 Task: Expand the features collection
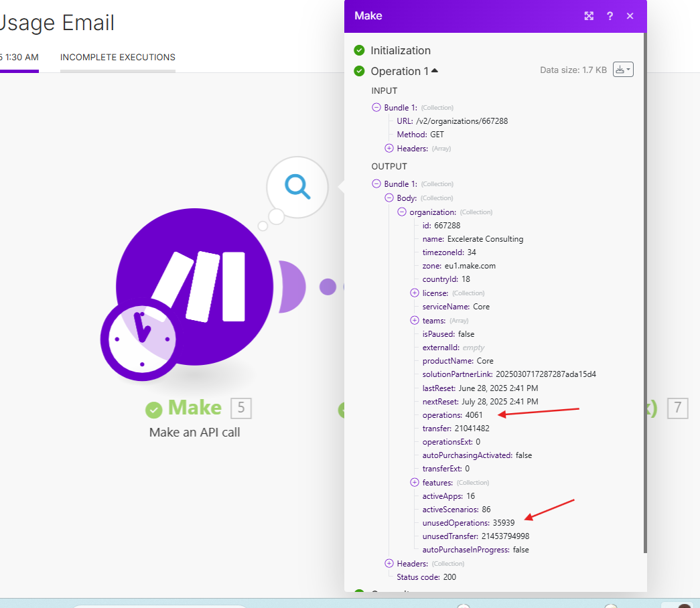(415, 483)
